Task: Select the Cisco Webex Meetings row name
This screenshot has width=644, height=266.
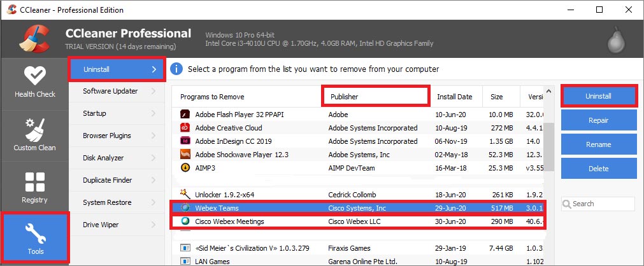Action: pyautogui.click(x=229, y=221)
